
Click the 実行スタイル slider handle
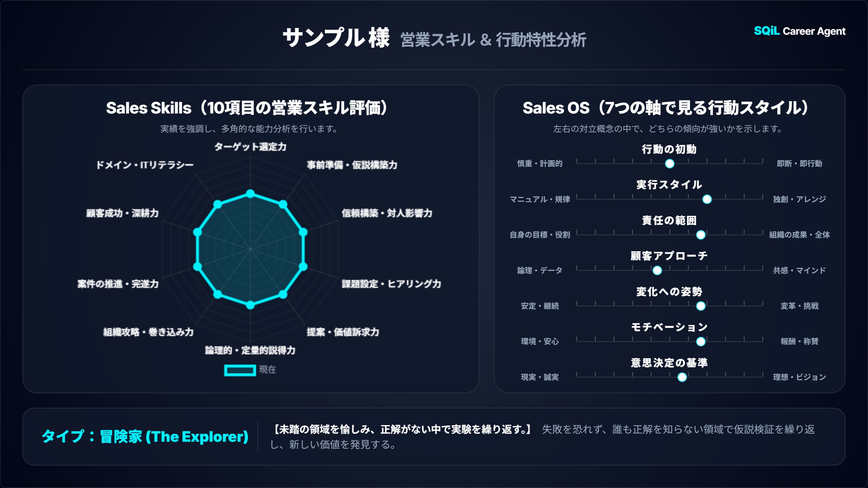[x=707, y=199]
